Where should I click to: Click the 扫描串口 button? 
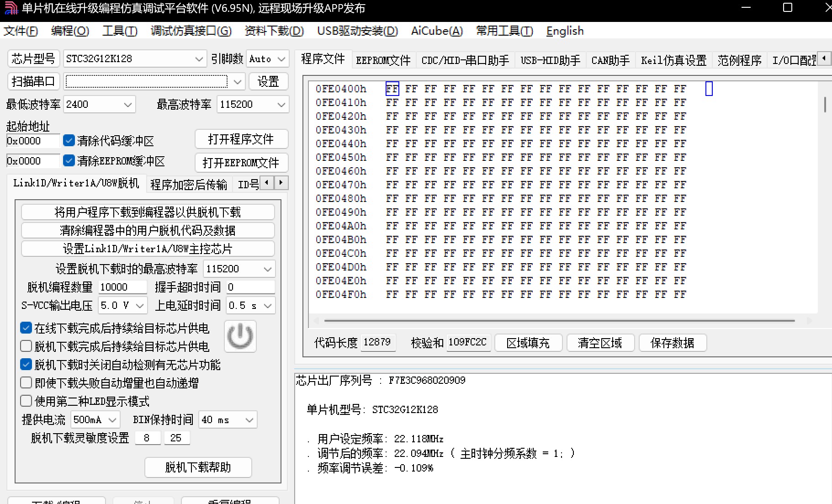click(x=33, y=82)
